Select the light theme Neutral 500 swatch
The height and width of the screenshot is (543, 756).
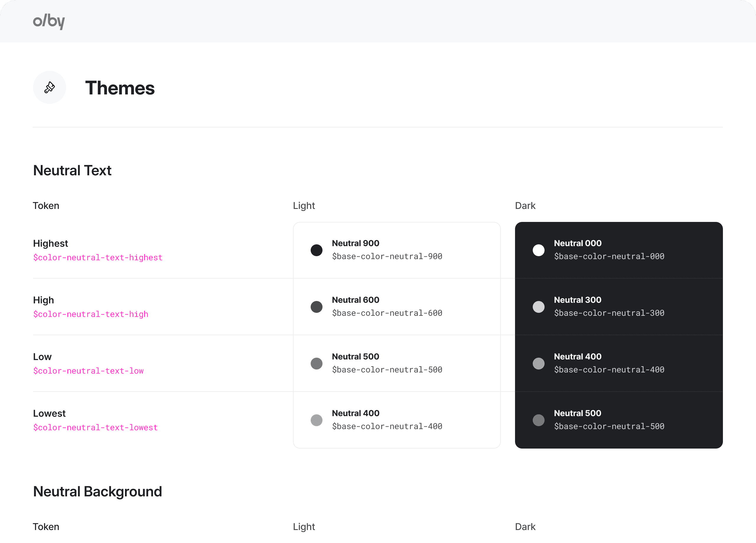tap(316, 364)
